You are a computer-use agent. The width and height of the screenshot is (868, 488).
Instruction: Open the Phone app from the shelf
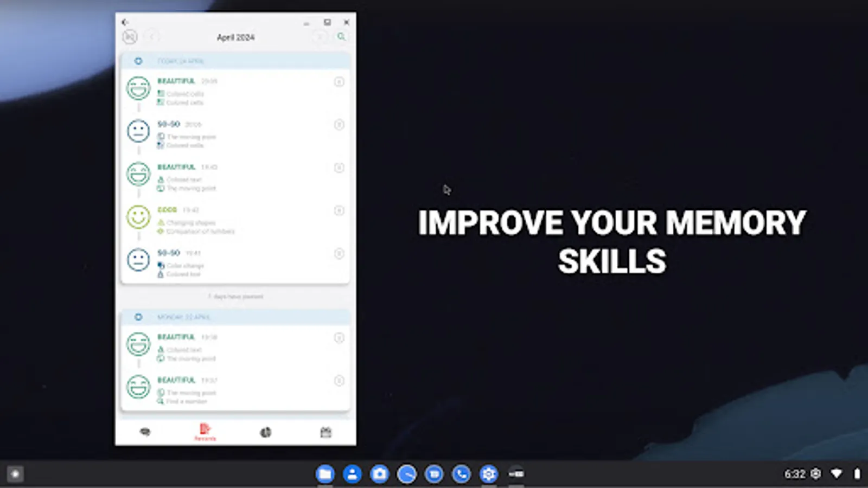pyautogui.click(x=462, y=474)
